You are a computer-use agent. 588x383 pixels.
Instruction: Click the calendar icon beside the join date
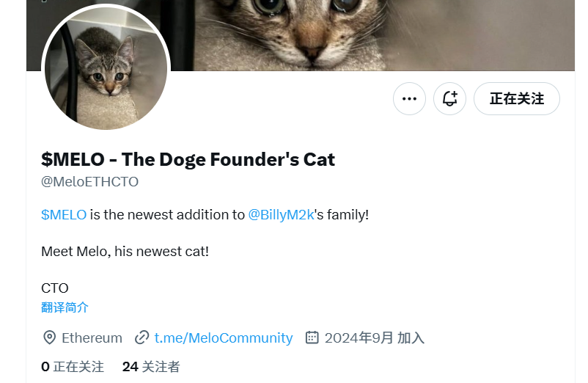tap(312, 338)
